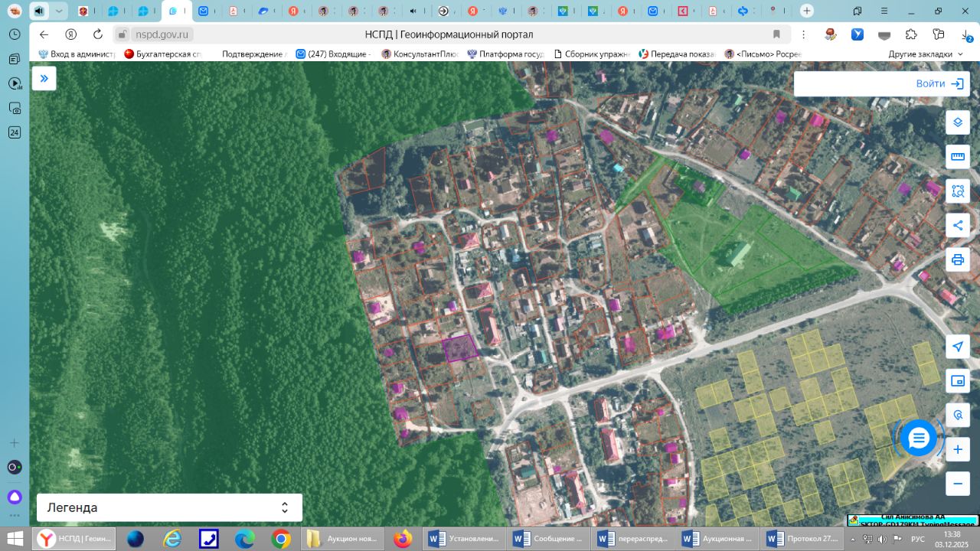Select the ruler measurement tool
980x551 pixels.
point(957,157)
